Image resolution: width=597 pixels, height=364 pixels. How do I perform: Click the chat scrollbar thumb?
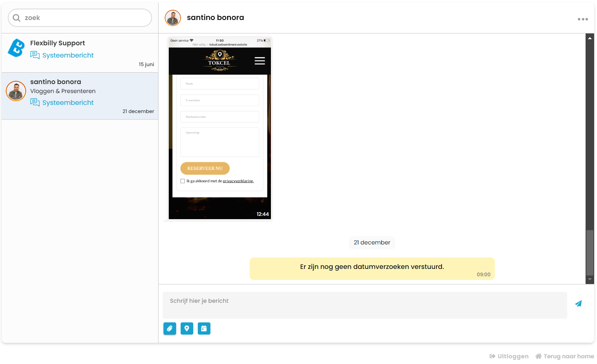point(590,253)
